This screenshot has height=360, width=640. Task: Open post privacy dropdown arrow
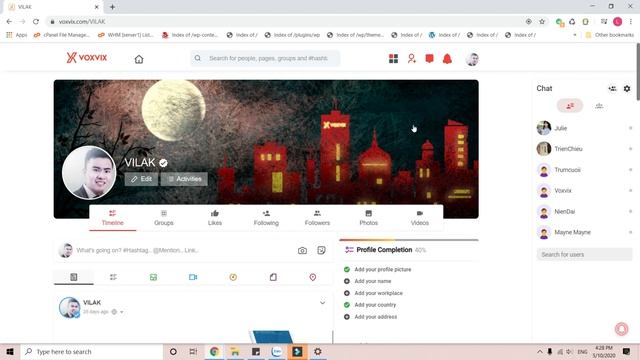click(x=122, y=312)
